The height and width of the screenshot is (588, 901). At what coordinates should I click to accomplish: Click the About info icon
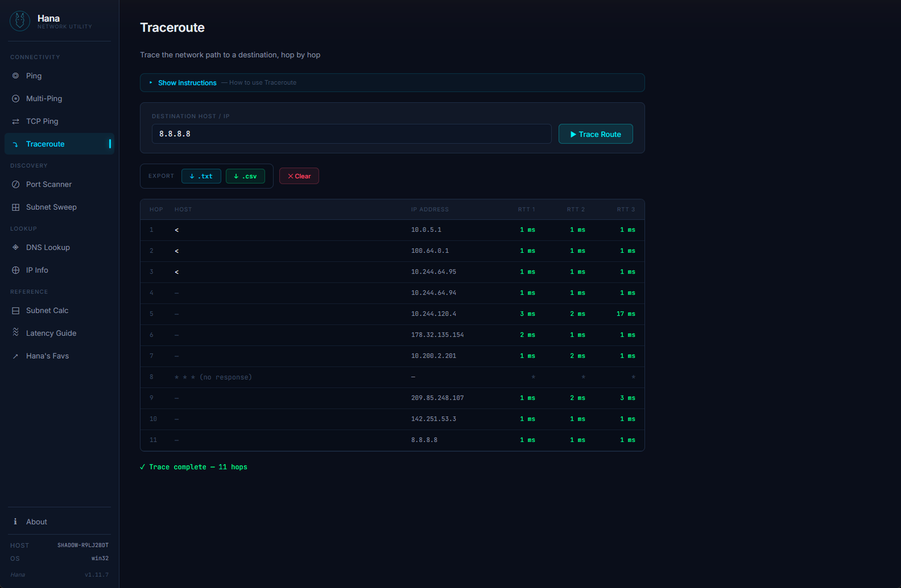[x=15, y=522]
